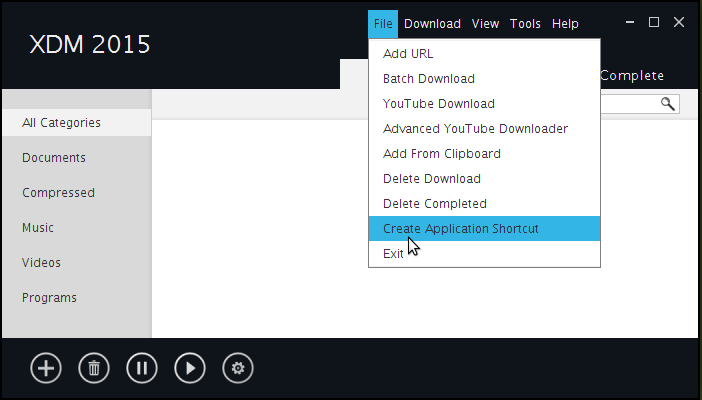Click the search magnifier icon
The height and width of the screenshot is (400, 702).
coord(668,104)
